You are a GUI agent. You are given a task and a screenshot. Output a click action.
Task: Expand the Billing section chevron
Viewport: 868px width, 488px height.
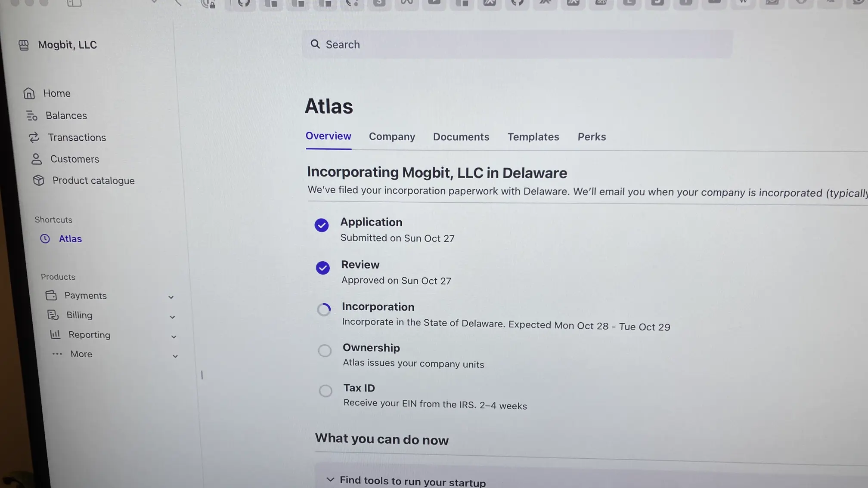(x=172, y=317)
